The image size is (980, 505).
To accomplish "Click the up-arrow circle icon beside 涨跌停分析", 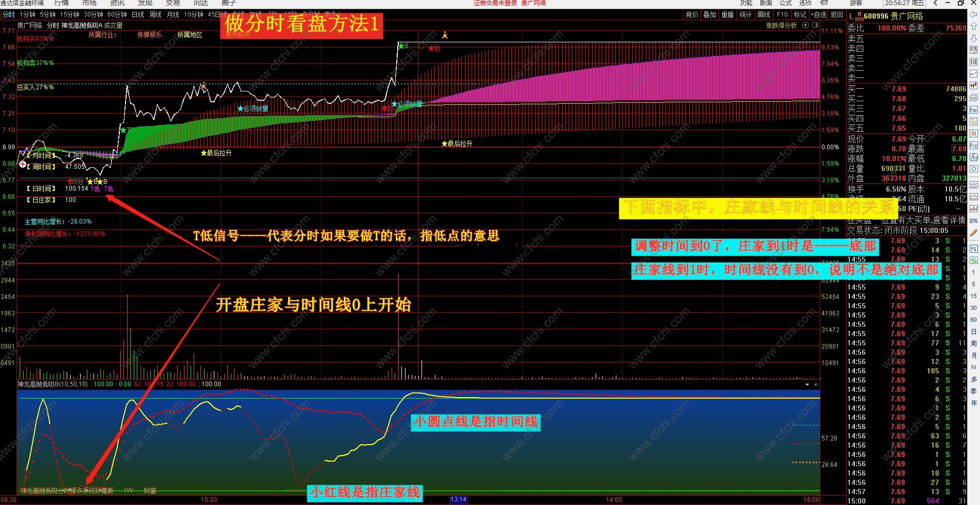I will [x=805, y=25].
